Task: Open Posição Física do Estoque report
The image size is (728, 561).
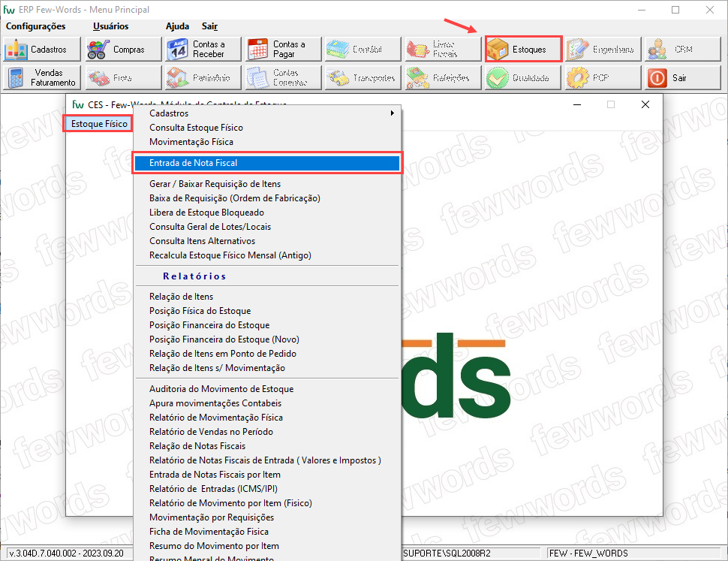Action: [267, 311]
